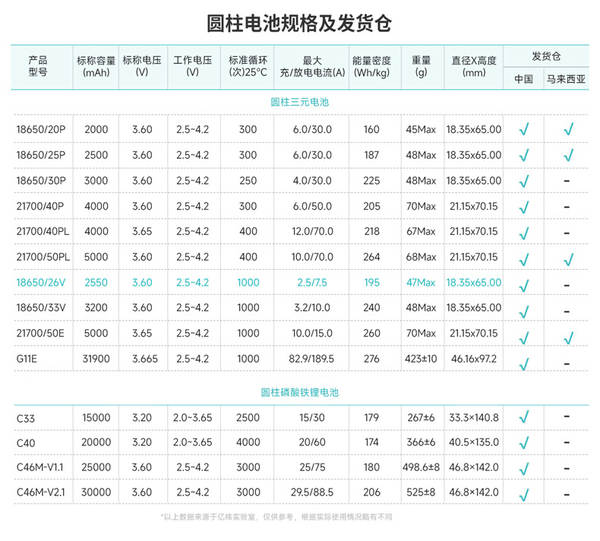The height and width of the screenshot is (541, 600).
Task: Click China checkmark for 21700/50PL
Action: pyautogui.click(x=524, y=260)
